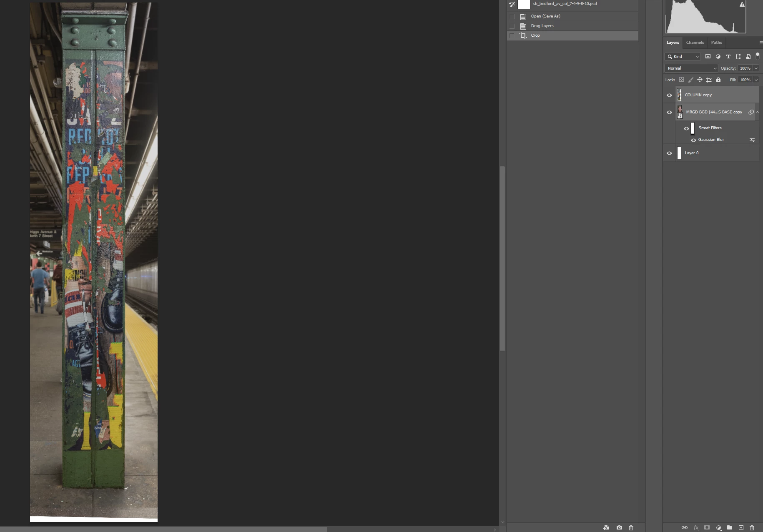
Task: Lock image pixels with brush icon
Action: tap(690, 80)
